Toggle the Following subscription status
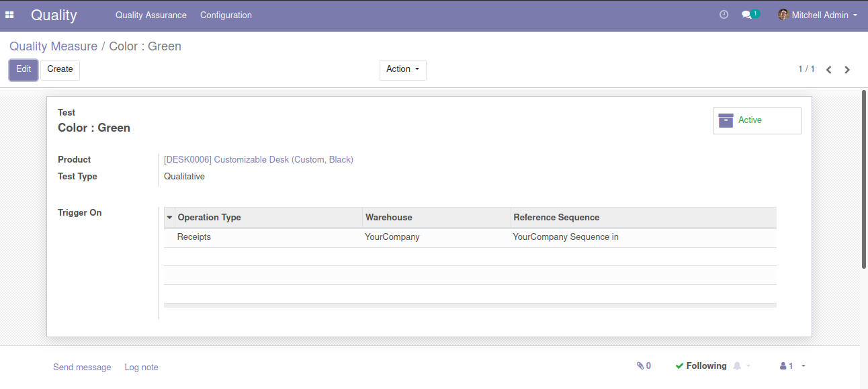868x389 pixels. point(701,366)
